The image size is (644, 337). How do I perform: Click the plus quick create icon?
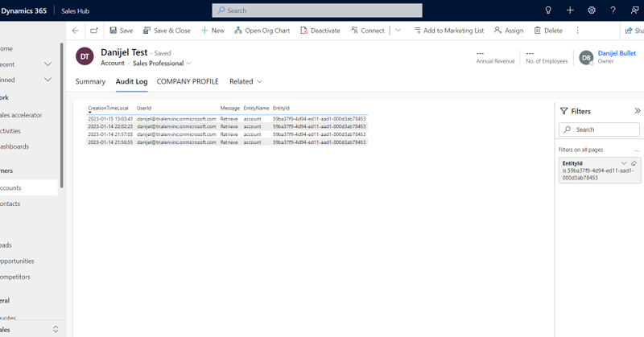click(x=570, y=10)
